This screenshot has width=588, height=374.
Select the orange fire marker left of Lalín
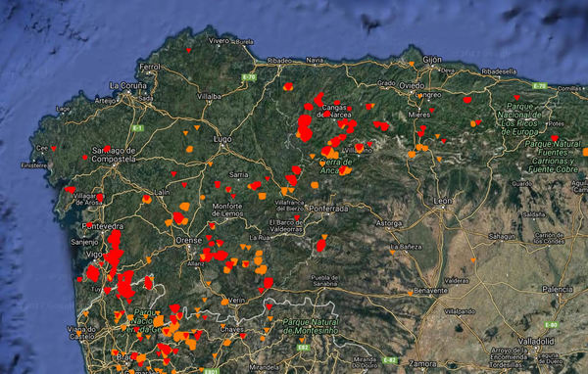click(x=147, y=199)
